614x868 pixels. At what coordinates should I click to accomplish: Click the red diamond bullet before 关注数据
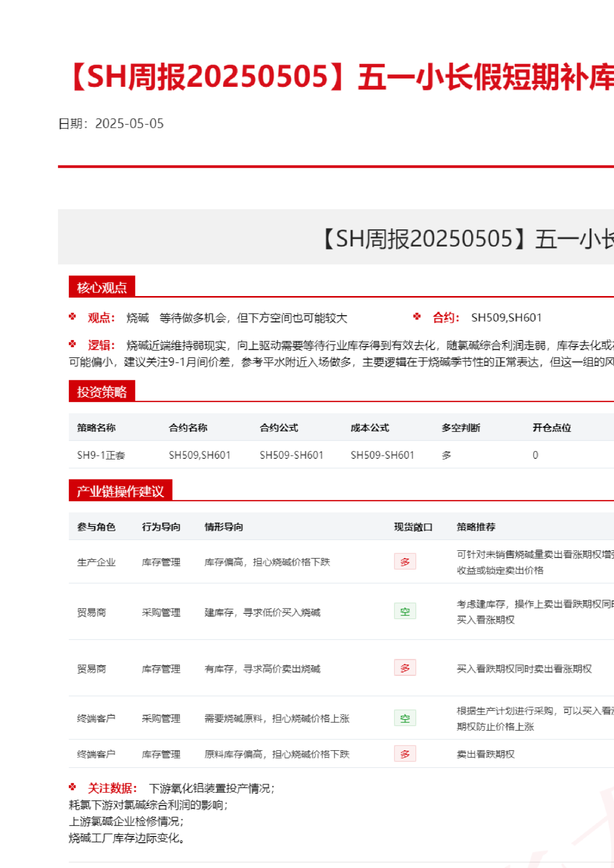[x=72, y=787]
